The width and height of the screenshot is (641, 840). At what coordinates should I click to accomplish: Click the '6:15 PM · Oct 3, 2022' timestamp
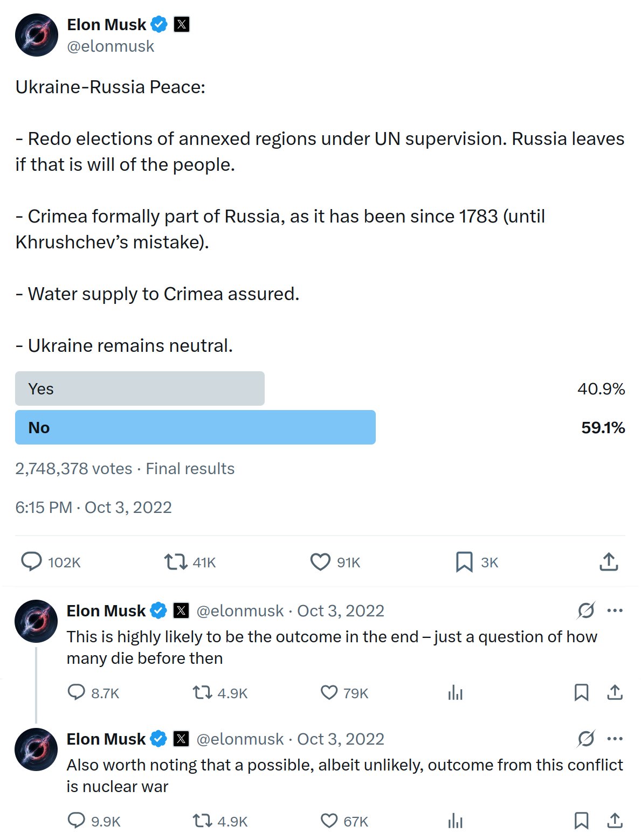coord(93,507)
